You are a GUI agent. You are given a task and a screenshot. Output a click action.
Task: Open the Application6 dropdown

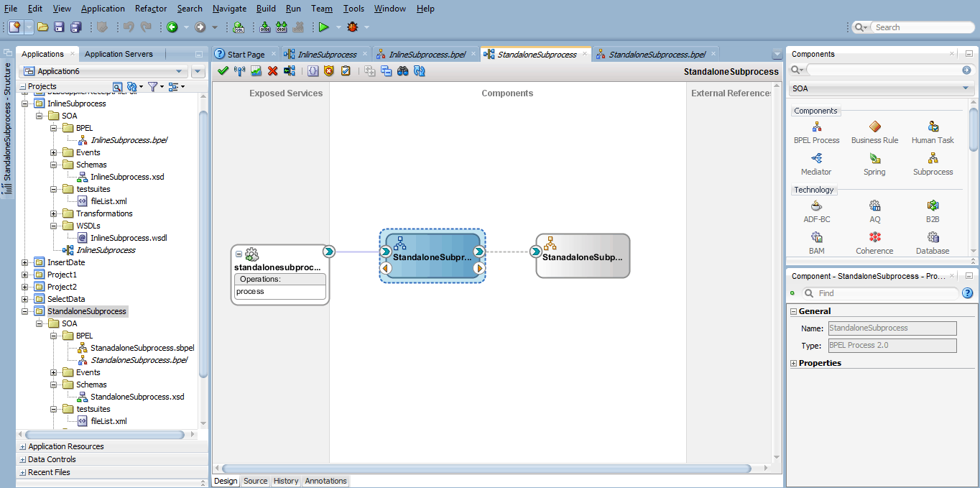click(x=180, y=71)
